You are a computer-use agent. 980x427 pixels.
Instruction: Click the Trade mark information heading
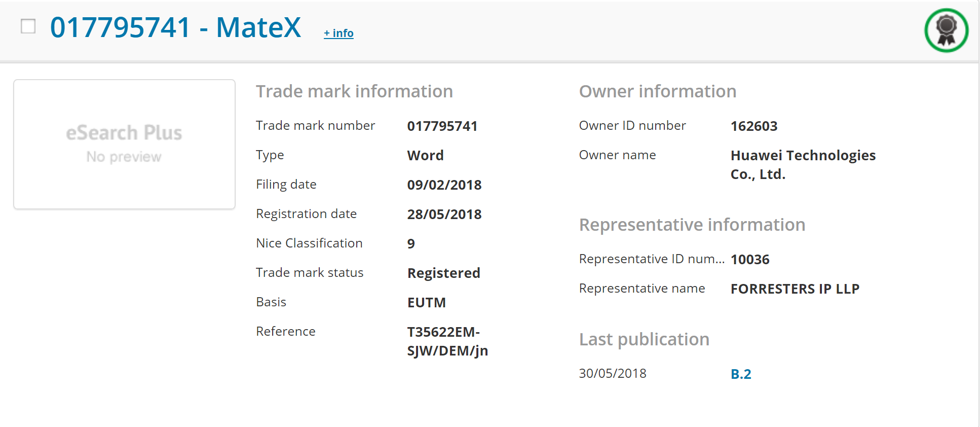(x=354, y=92)
